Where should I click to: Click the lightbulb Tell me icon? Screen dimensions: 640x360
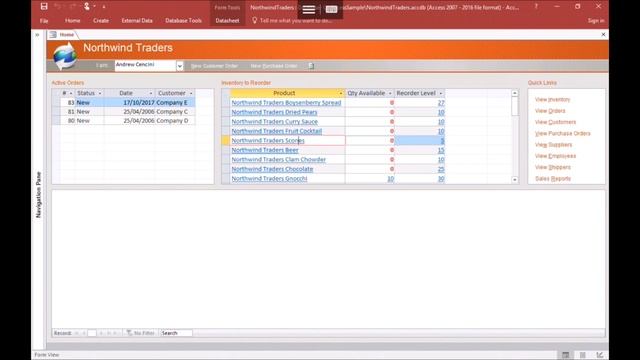click(x=254, y=20)
